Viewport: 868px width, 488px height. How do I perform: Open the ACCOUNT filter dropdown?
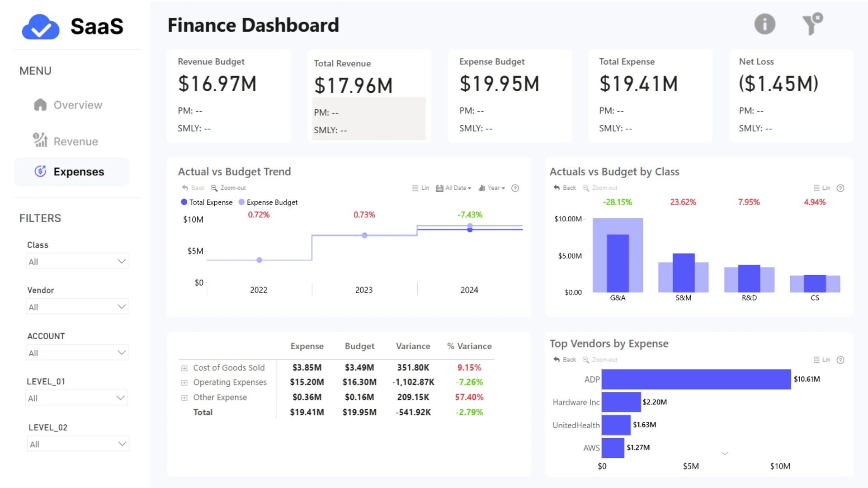point(77,352)
